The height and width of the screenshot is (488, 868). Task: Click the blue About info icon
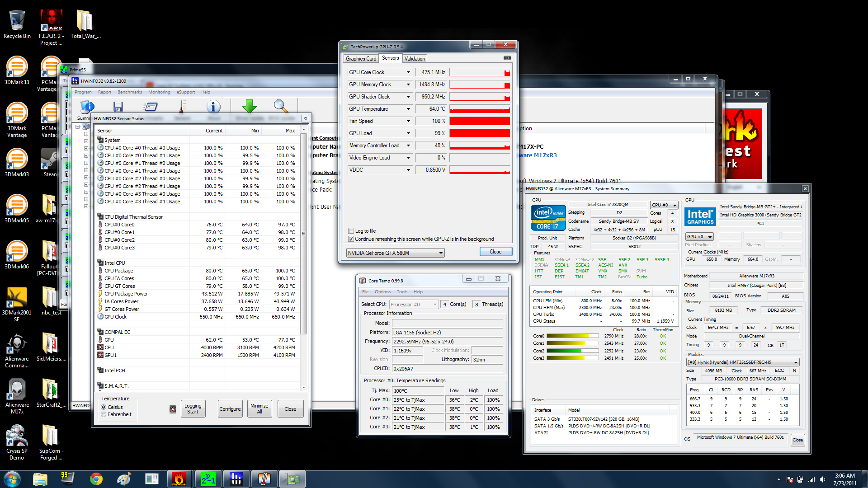[213, 107]
